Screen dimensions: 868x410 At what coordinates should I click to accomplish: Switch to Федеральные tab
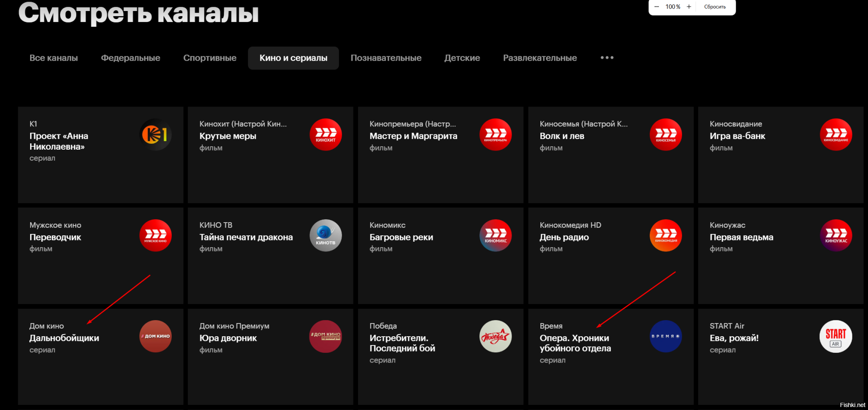[131, 58]
